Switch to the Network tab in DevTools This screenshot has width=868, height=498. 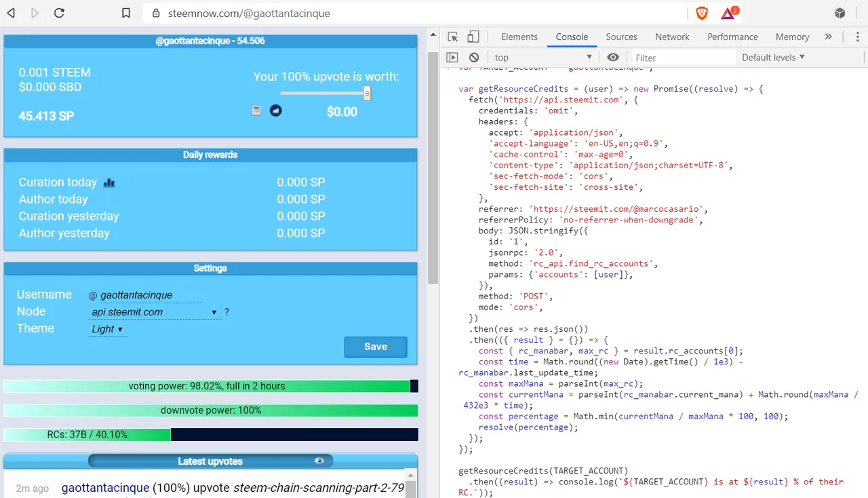672,37
